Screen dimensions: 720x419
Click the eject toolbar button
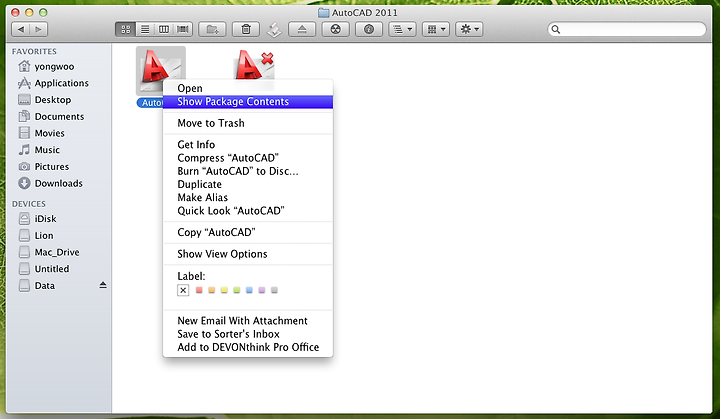tap(302, 29)
